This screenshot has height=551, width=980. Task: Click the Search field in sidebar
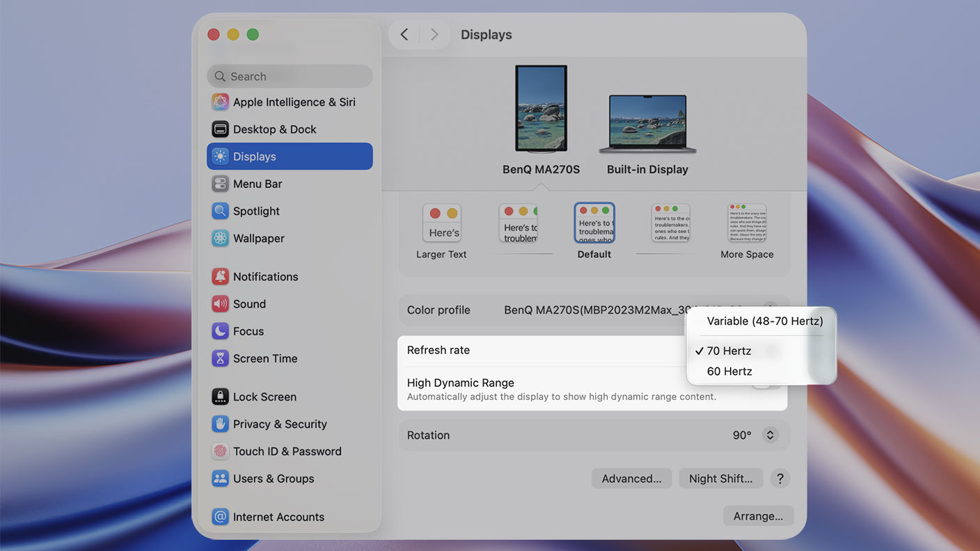pos(290,77)
